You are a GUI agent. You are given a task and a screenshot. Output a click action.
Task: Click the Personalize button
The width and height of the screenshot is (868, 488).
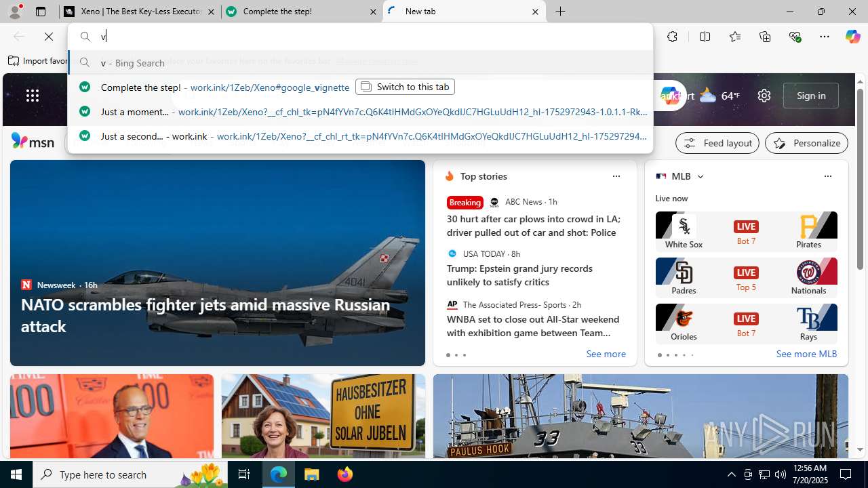[x=806, y=143]
